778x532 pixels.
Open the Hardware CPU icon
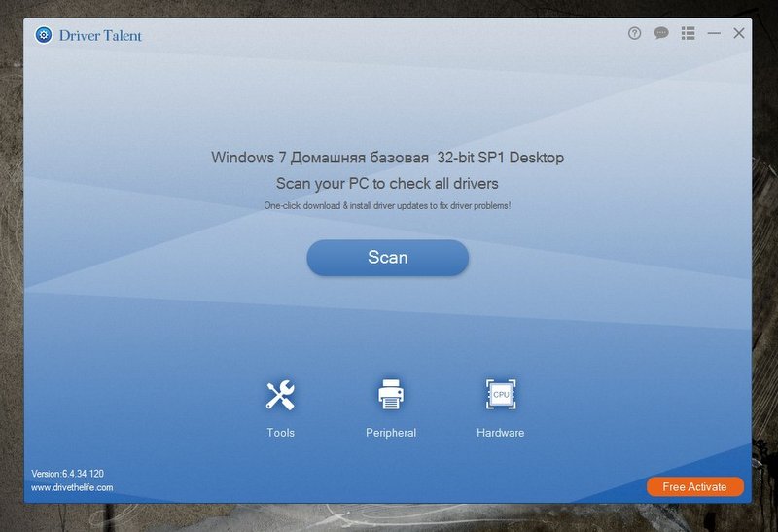click(x=501, y=395)
